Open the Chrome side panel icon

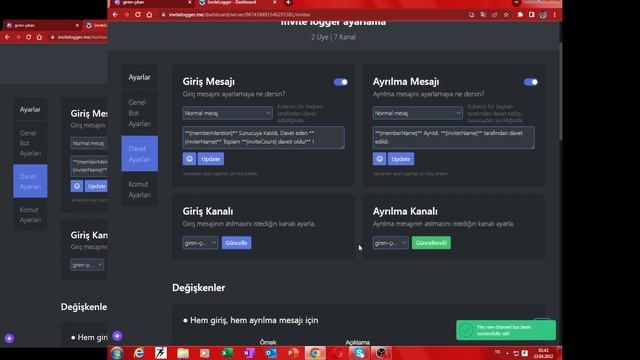click(531, 15)
